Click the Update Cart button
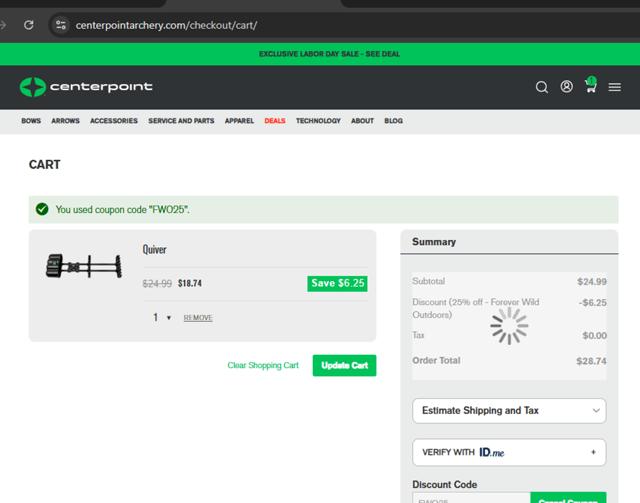 coord(344,365)
